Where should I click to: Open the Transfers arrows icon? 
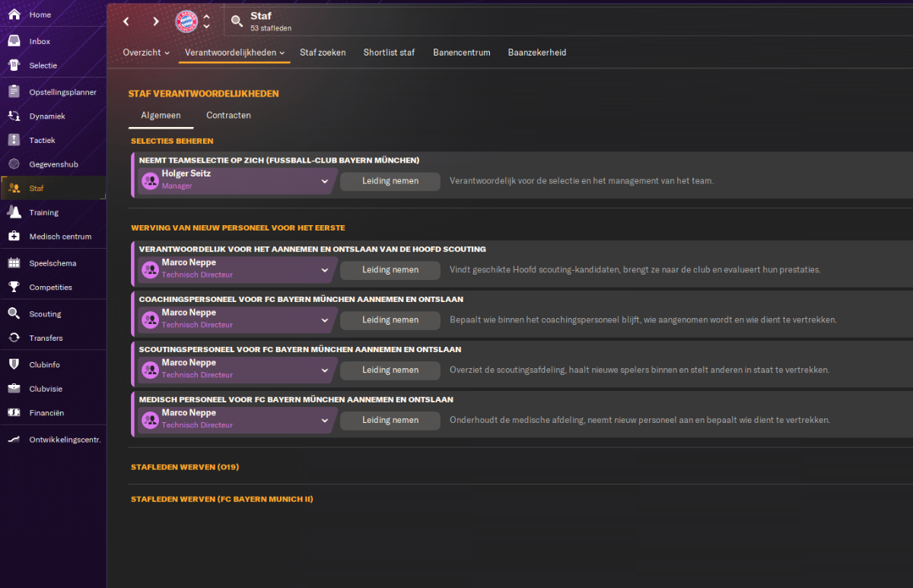[x=14, y=338]
